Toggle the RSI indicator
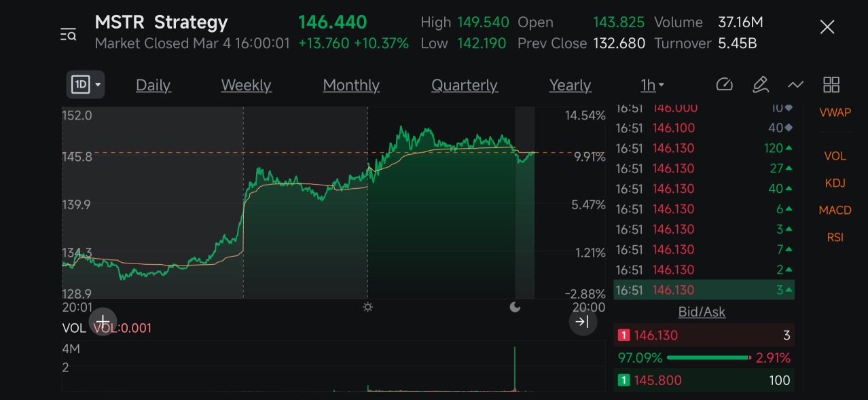Image resolution: width=868 pixels, height=400 pixels. point(835,237)
